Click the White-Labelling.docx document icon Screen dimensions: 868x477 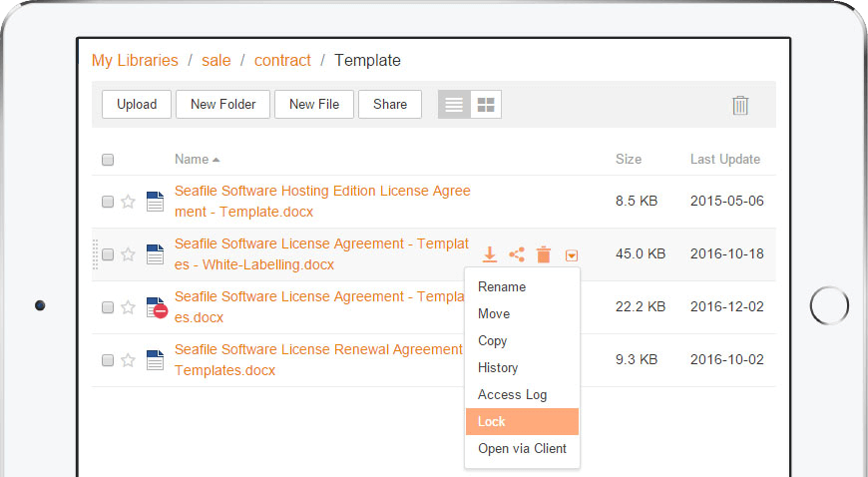155,254
